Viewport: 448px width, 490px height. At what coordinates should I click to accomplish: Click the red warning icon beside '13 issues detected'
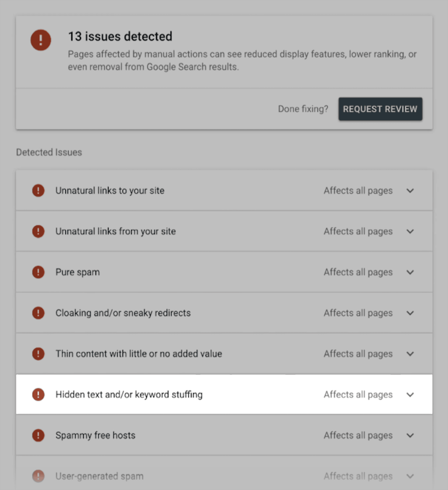(x=41, y=40)
